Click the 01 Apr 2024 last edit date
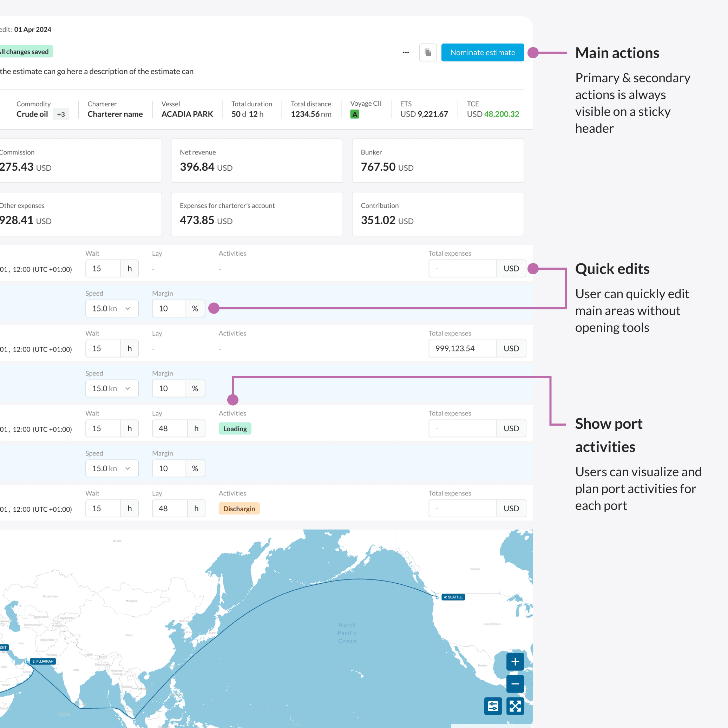728x728 pixels. (32, 29)
